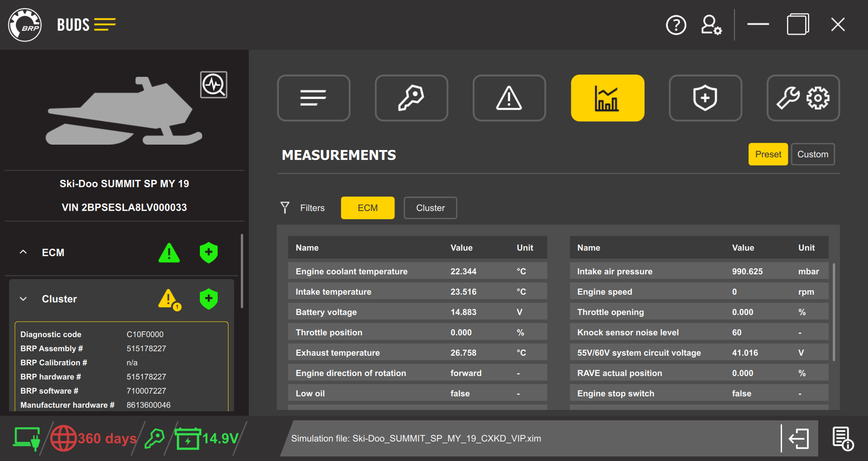Click the exit simulation file button
Viewport: 868px width, 461px height.
[x=799, y=438]
